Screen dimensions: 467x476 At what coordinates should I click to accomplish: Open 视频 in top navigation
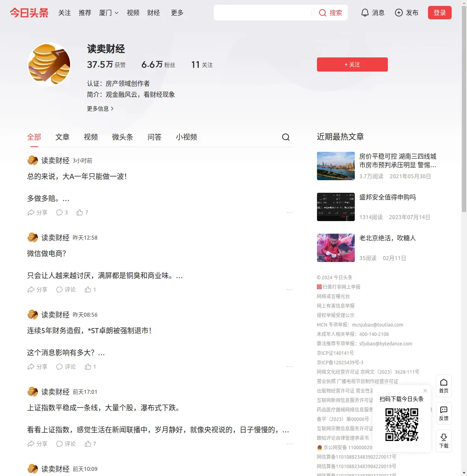tap(133, 13)
